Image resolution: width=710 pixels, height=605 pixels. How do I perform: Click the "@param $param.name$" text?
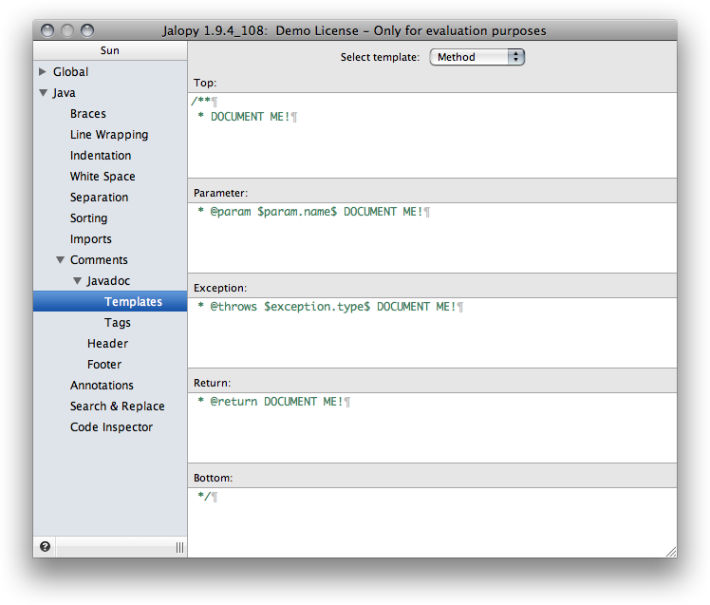pyautogui.click(x=273, y=212)
